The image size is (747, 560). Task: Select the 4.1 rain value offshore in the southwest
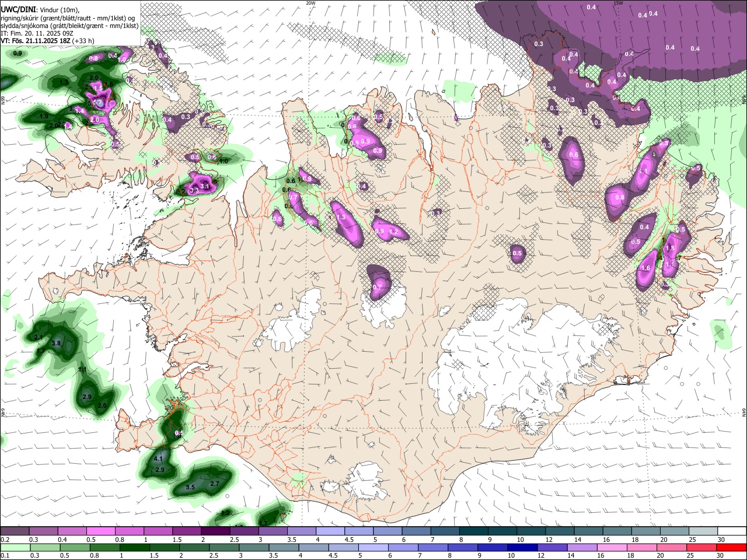click(158, 459)
